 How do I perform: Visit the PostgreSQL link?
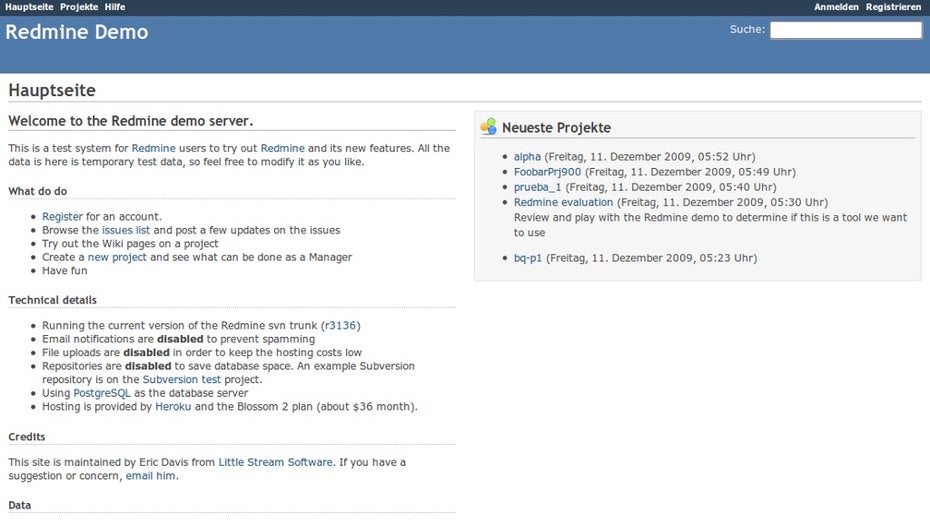point(101,393)
